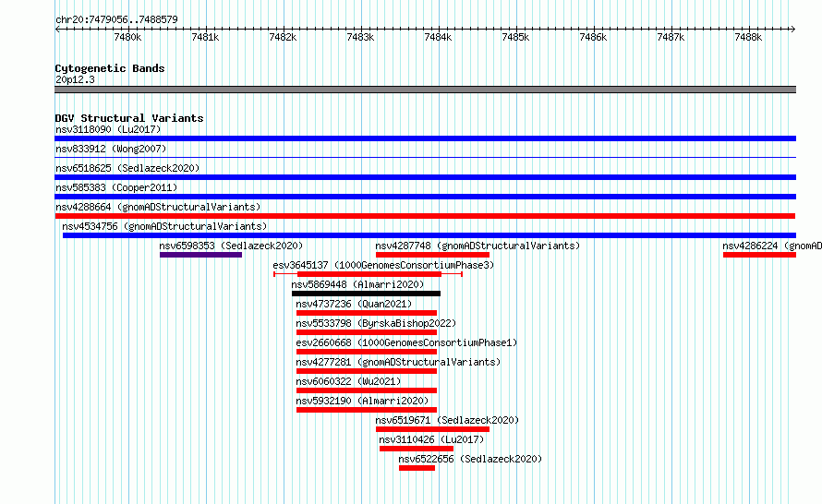Click the blue bar under nsv4534756
822x504 pixels.
(429, 235)
